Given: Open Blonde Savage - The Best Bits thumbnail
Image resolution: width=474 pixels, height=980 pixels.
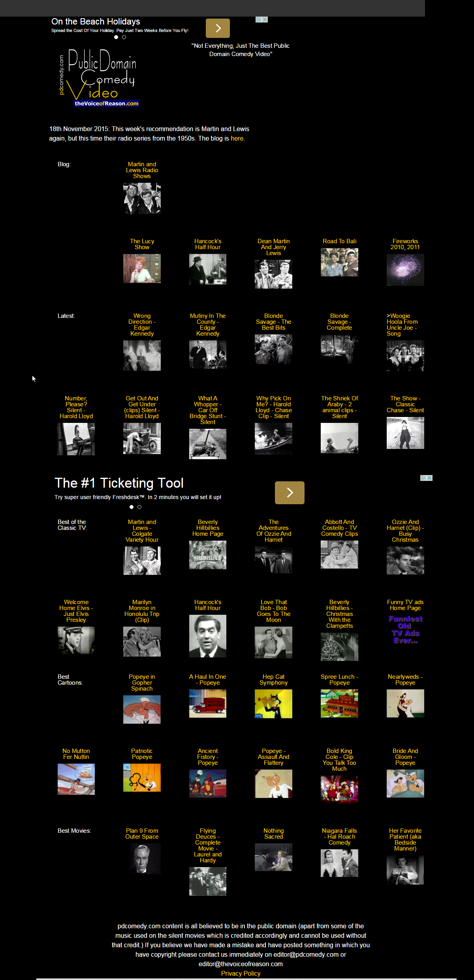Looking at the screenshot, I should (273, 349).
